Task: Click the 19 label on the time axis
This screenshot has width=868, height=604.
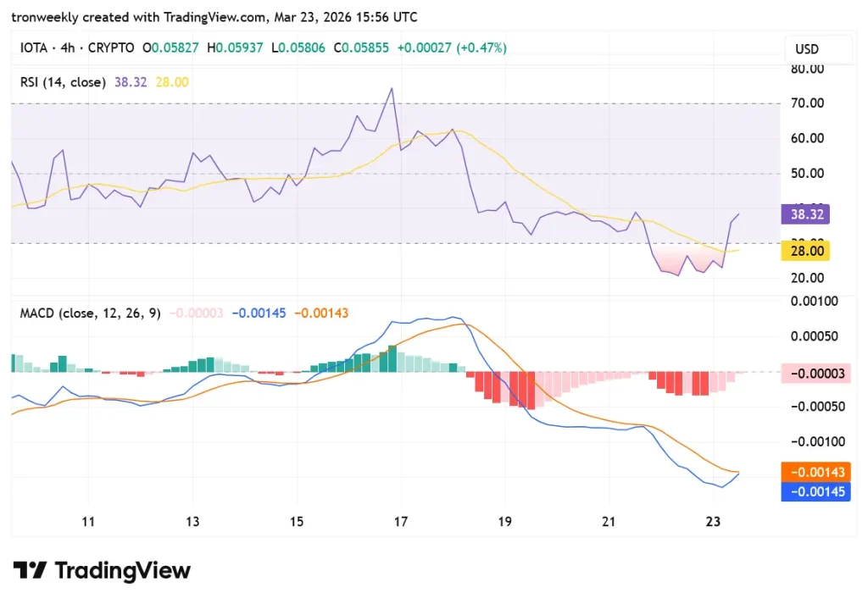Action: click(504, 522)
